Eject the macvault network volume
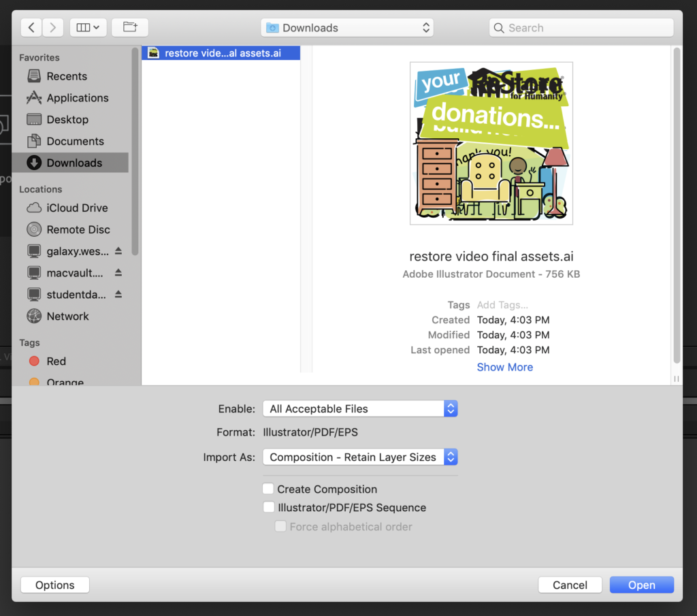Viewport: 697px width, 616px height. 118,273
